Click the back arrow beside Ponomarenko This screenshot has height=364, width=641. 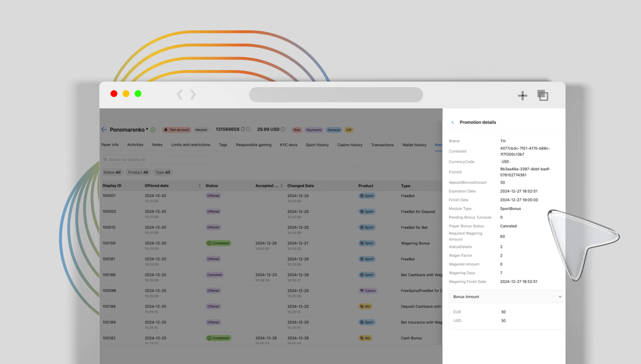click(104, 130)
